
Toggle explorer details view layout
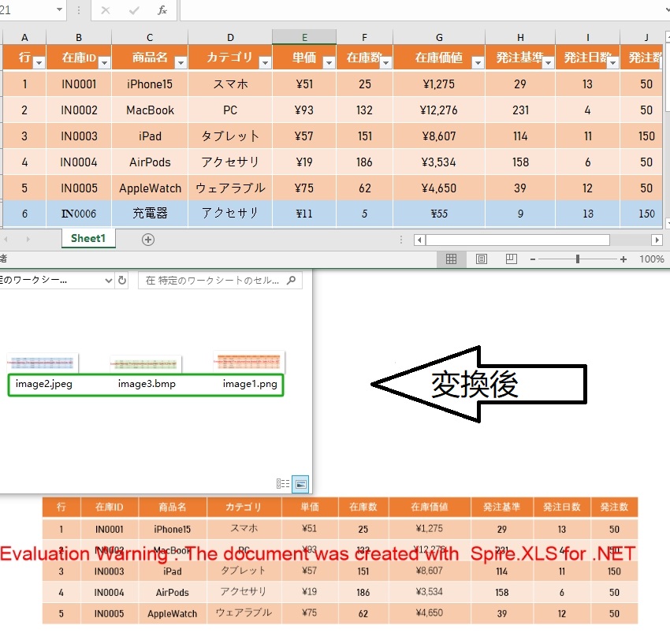point(283,484)
